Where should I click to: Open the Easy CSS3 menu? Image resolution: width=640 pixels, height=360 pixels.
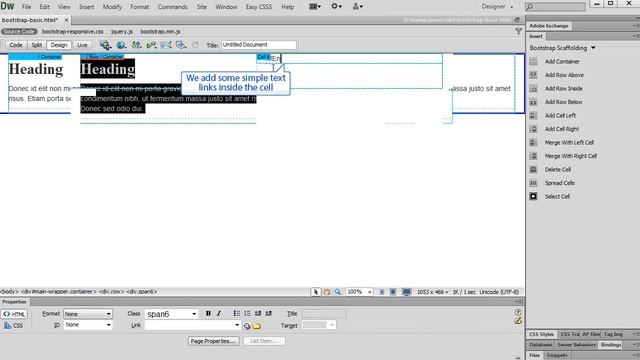258,7
